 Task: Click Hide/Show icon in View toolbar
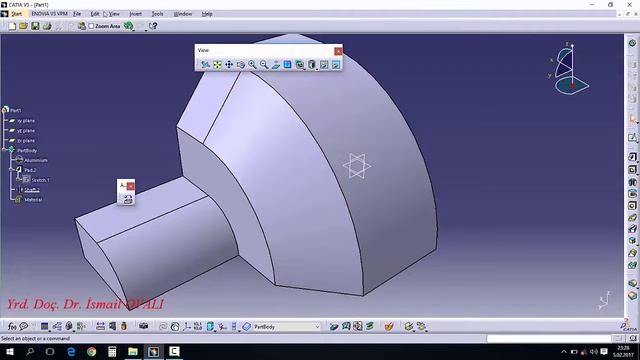(x=324, y=64)
